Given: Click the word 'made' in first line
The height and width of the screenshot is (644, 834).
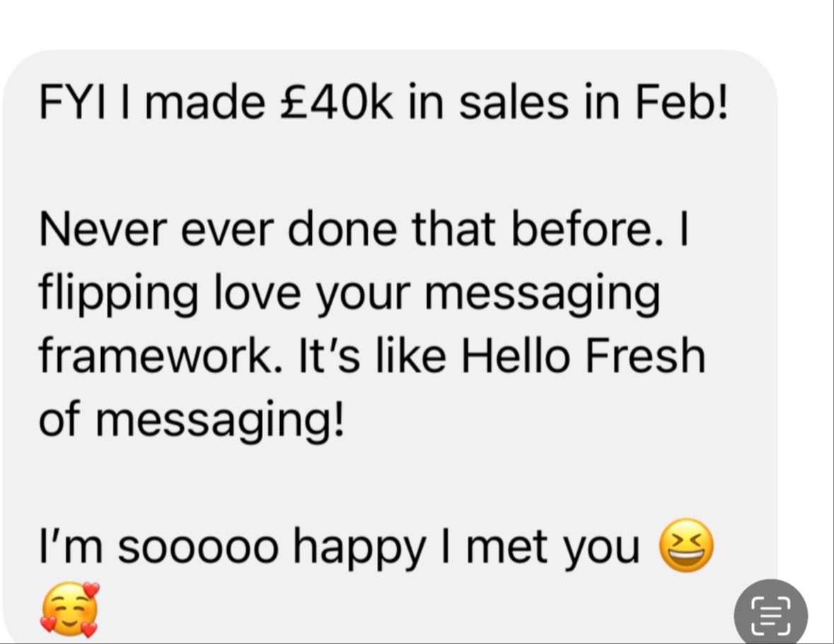Looking at the screenshot, I should [x=206, y=103].
